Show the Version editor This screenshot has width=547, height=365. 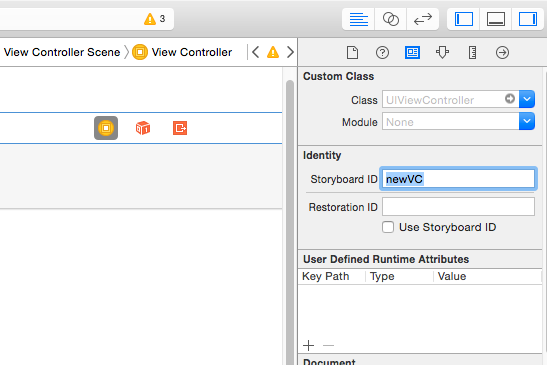click(x=422, y=19)
